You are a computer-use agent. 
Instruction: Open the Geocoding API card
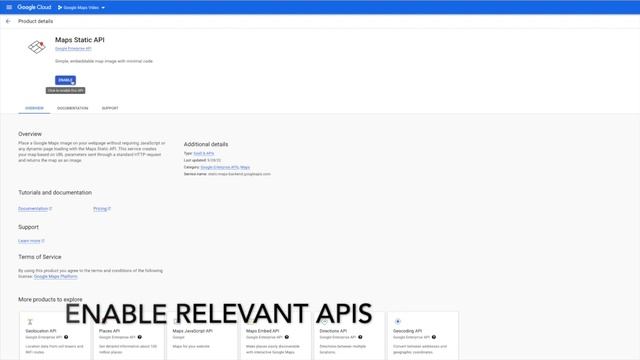[423, 336]
